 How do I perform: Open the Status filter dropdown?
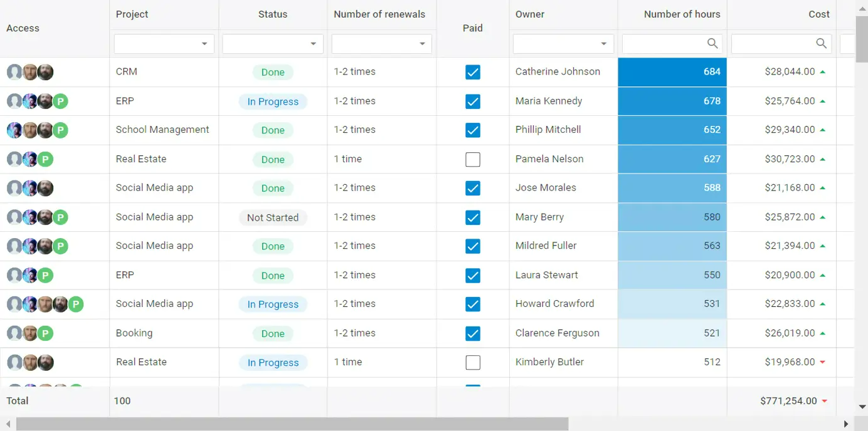click(313, 44)
